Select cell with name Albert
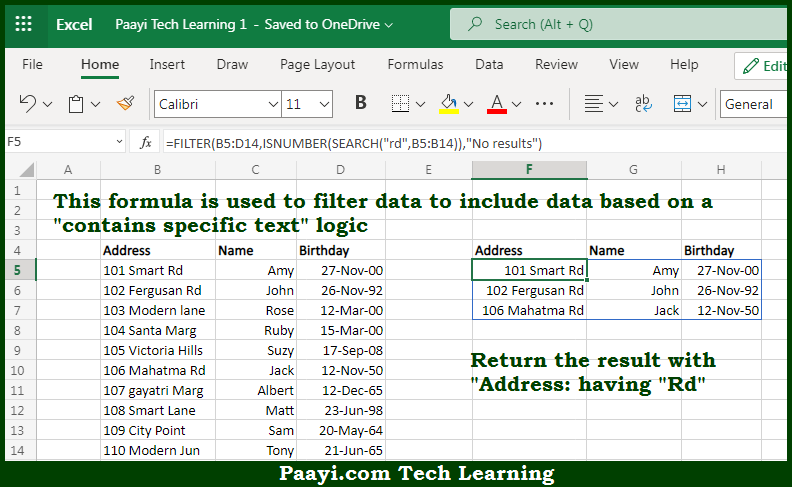The height and width of the screenshot is (487, 792). 256,391
